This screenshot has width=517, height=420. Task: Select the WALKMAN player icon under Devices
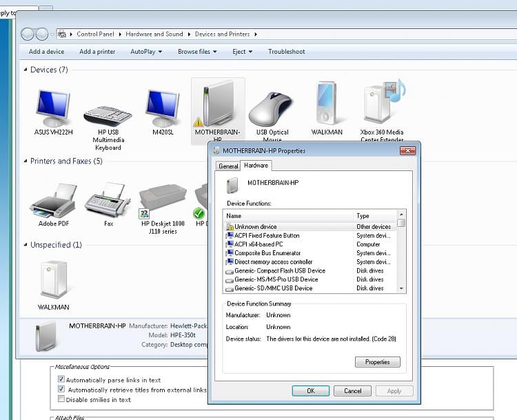click(x=327, y=104)
